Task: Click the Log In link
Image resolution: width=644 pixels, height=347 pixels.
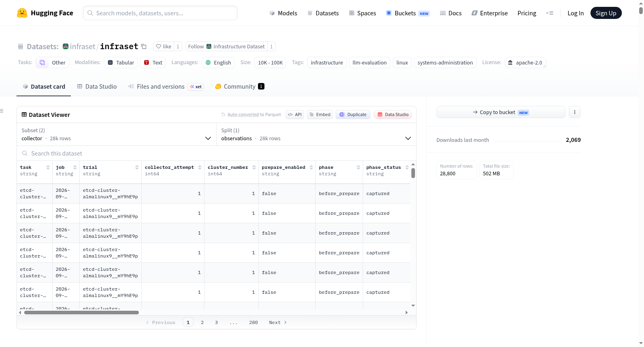Action: (576, 13)
